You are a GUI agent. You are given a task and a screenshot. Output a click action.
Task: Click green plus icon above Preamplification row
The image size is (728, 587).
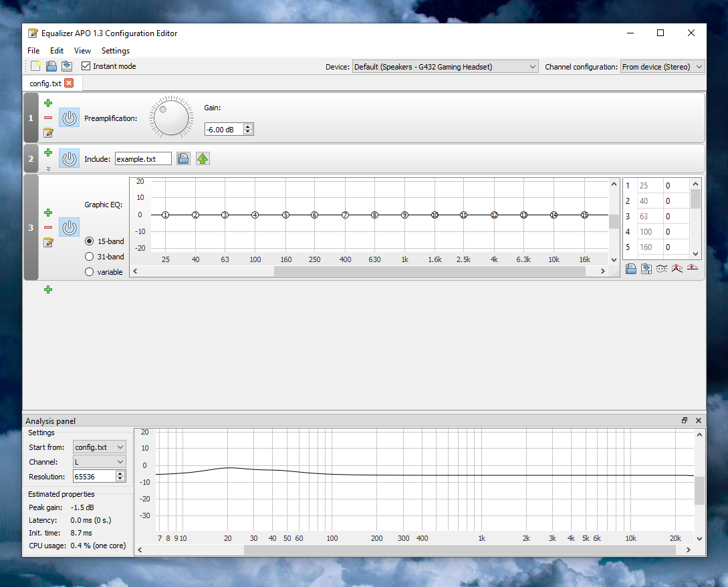point(48,103)
